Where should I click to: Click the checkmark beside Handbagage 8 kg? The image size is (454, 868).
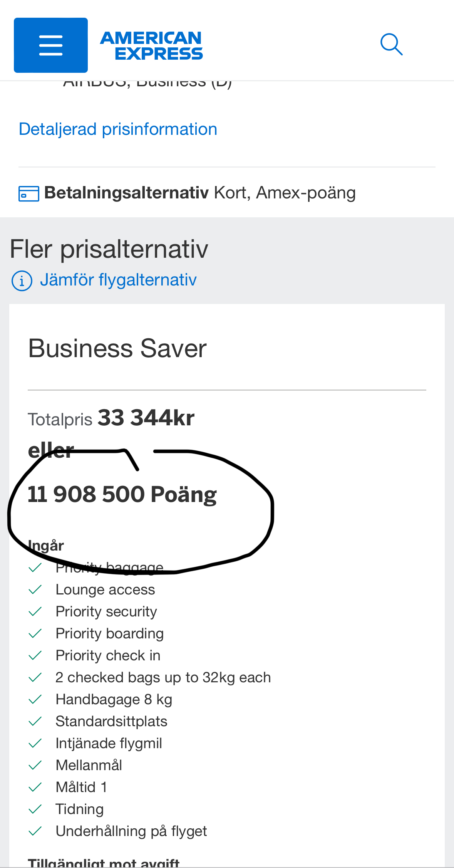(x=36, y=698)
